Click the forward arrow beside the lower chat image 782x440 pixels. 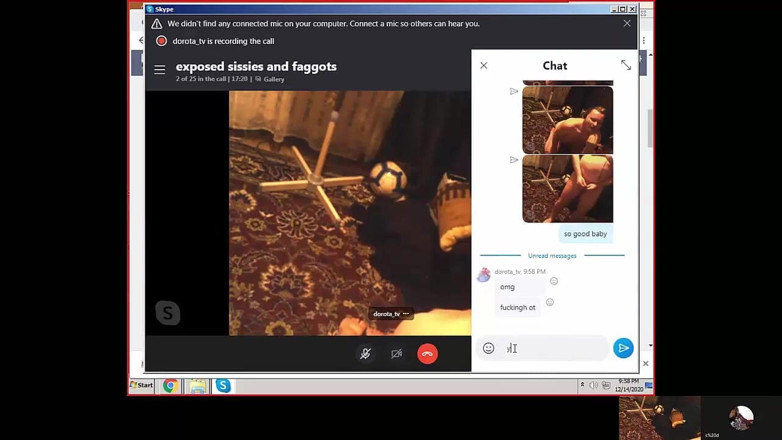(x=514, y=160)
